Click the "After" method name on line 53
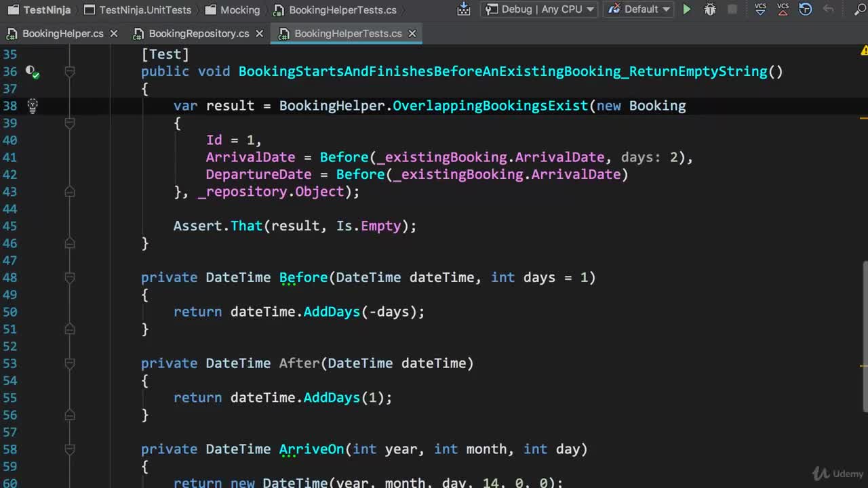The height and width of the screenshot is (488, 868). coord(299,363)
